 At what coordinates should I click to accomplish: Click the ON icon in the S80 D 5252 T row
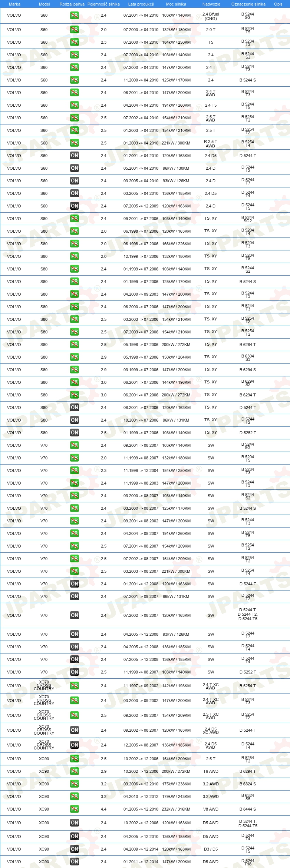[75, 433]
